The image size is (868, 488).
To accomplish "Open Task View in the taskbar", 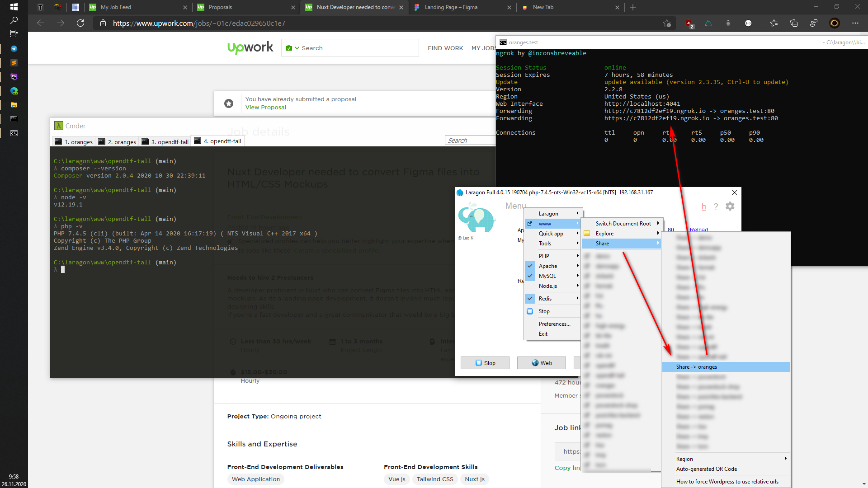I will click(14, 34).
